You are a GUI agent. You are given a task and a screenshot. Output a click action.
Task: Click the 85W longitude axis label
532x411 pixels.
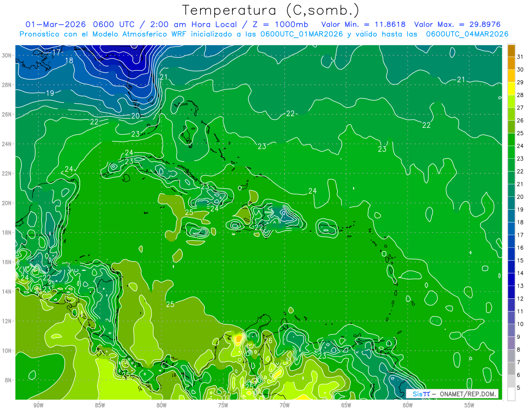[100, 405]
